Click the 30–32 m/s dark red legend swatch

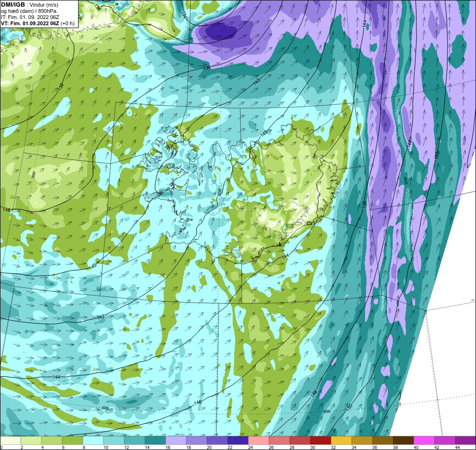(320, 440)
